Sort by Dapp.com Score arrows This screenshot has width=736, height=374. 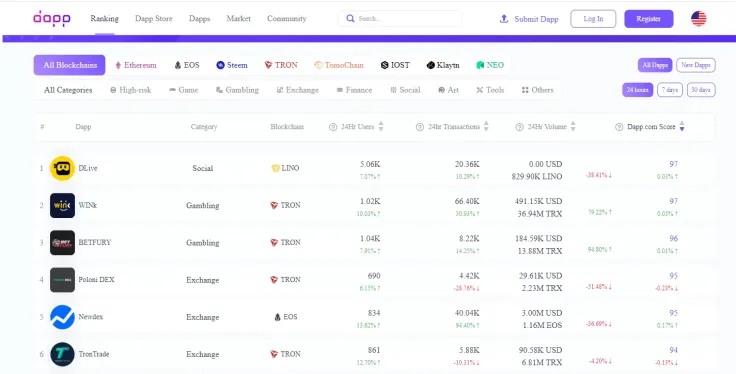click(682, 126)
